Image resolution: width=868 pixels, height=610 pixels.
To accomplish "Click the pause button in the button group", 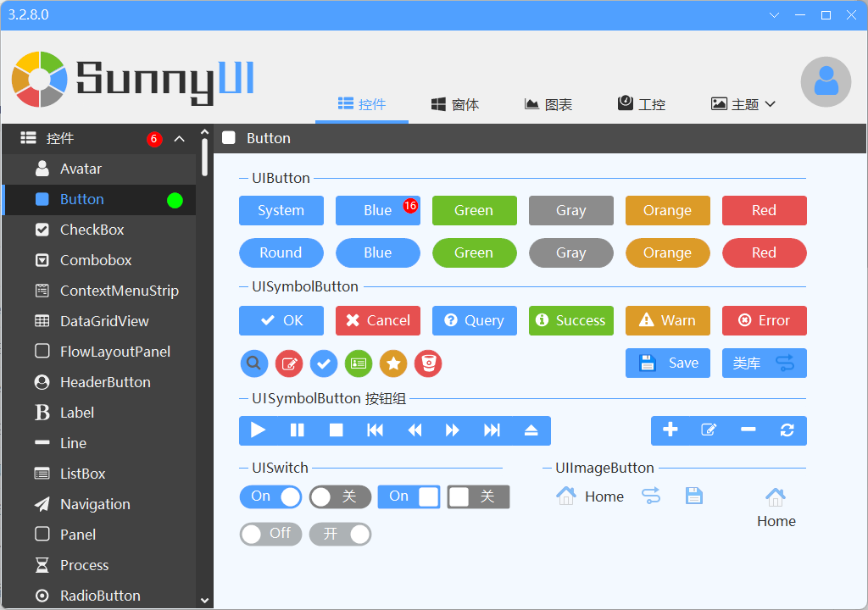I will coord(298,430).
